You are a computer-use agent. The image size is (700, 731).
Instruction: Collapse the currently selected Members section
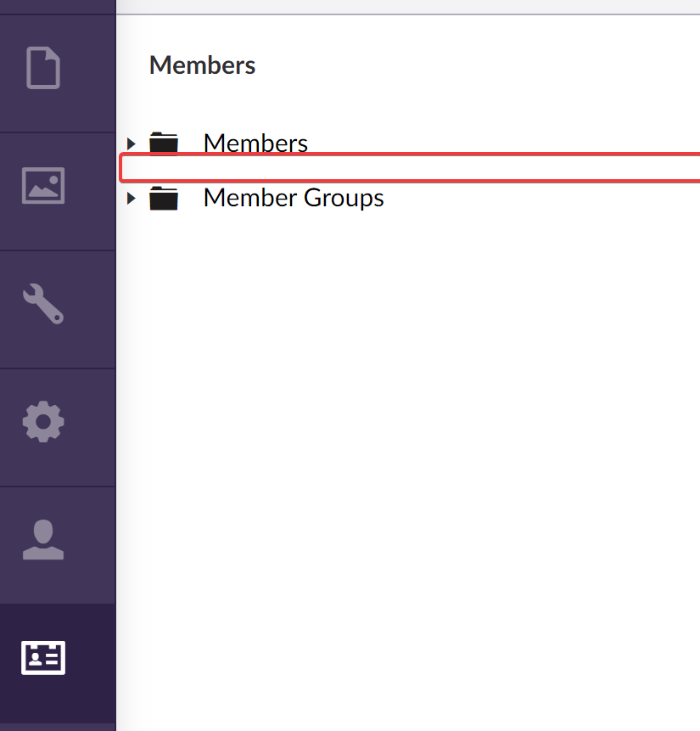42,657
